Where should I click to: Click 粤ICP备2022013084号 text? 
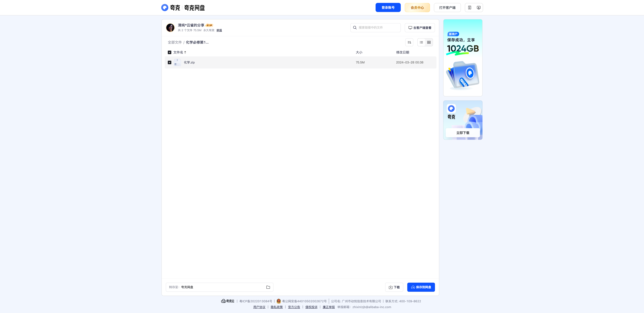click(256, 301)
